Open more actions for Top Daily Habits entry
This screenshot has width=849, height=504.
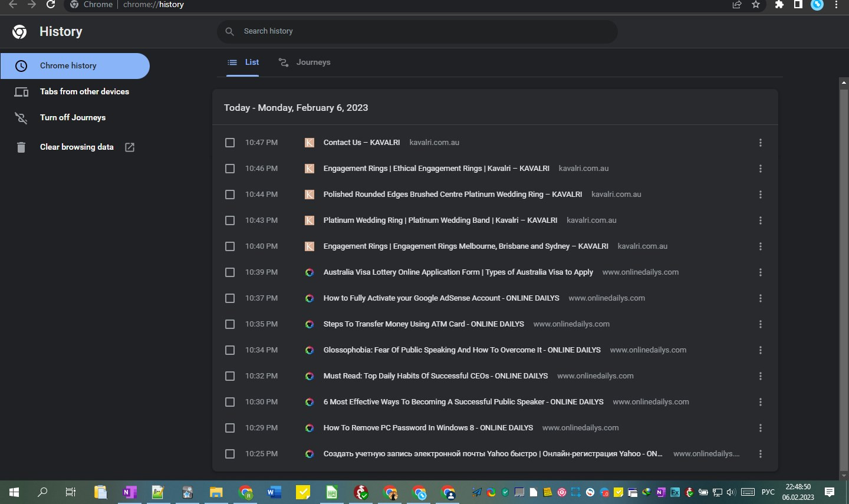point(761,376)
